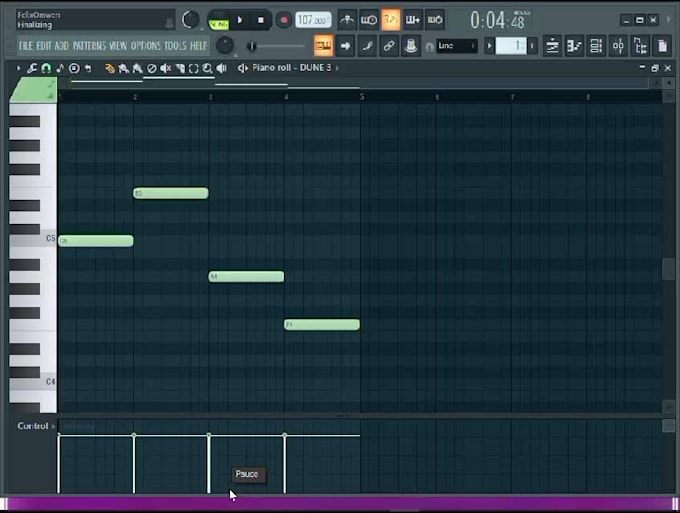Open the piano roll menu arrow

coord(18,68)
